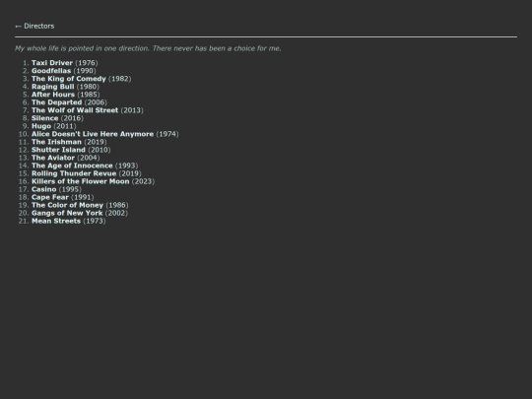Open The Wolf of Wall Street
Image resolution: width=532 pixels, height=399 pixels.
click(75, 110)
